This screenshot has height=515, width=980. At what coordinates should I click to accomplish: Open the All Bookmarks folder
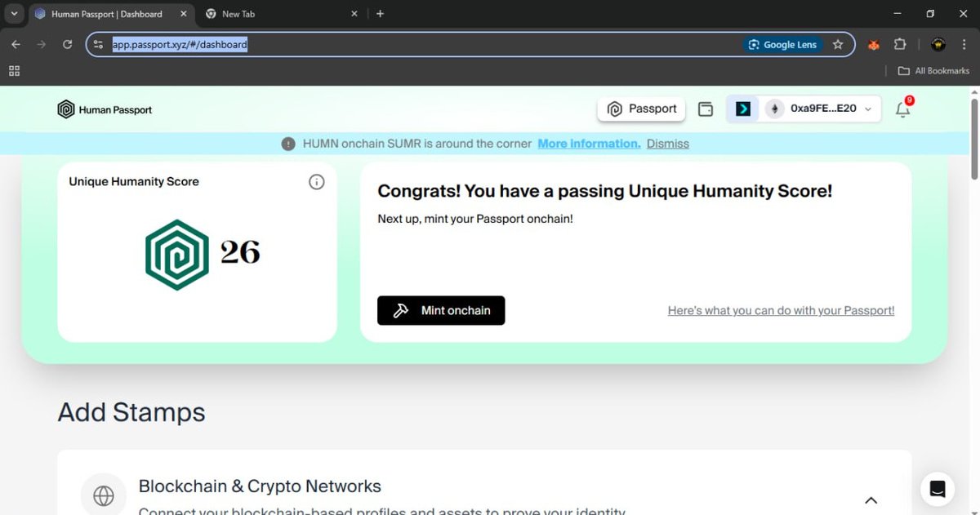(933, 71)
